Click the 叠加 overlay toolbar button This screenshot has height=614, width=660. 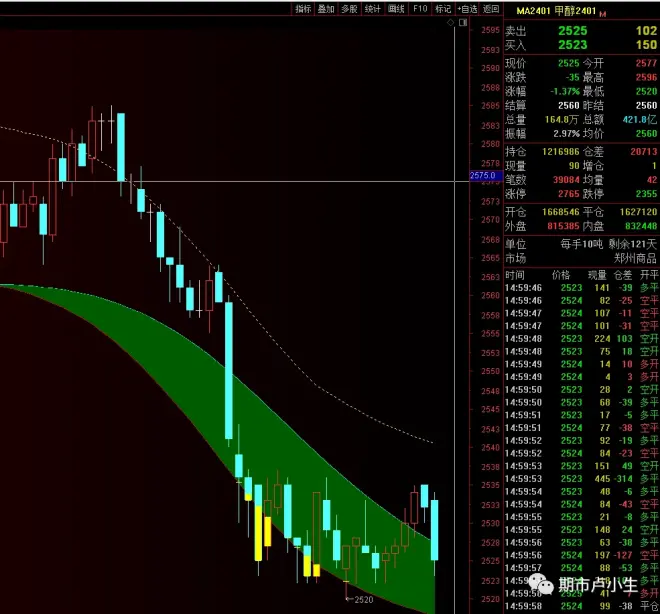point(326,8)
